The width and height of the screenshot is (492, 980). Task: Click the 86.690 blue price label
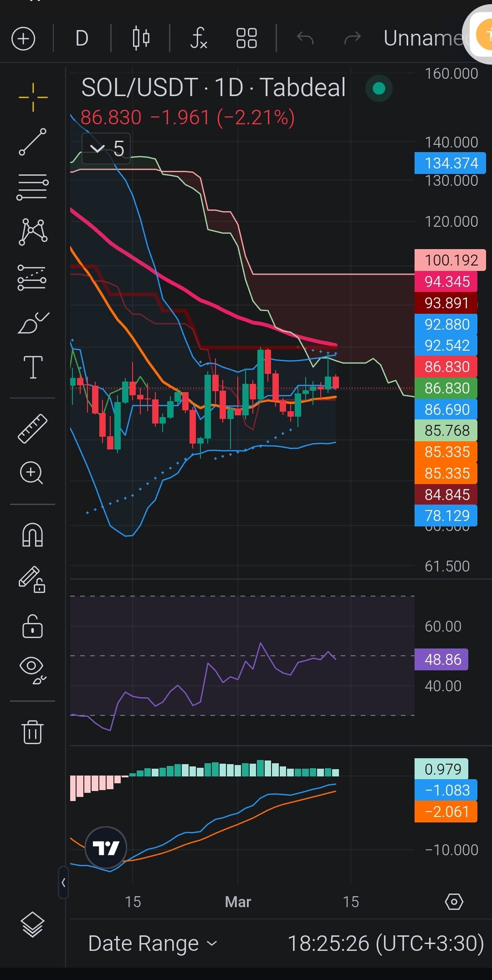pos(446,409)
